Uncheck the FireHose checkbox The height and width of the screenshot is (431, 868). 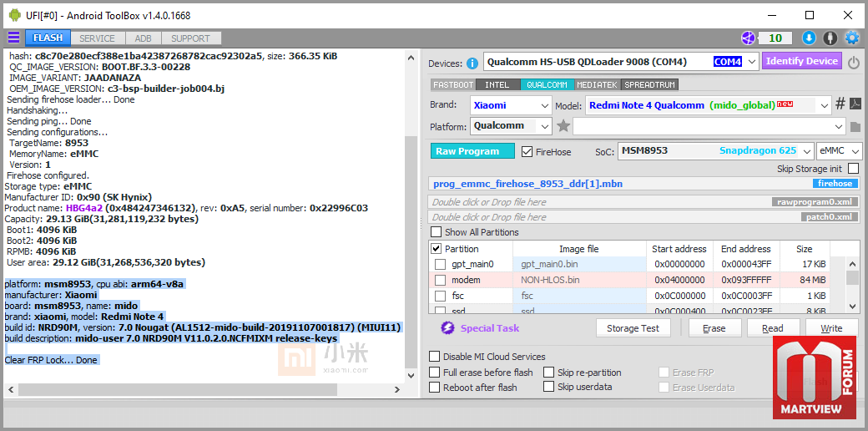527,151
